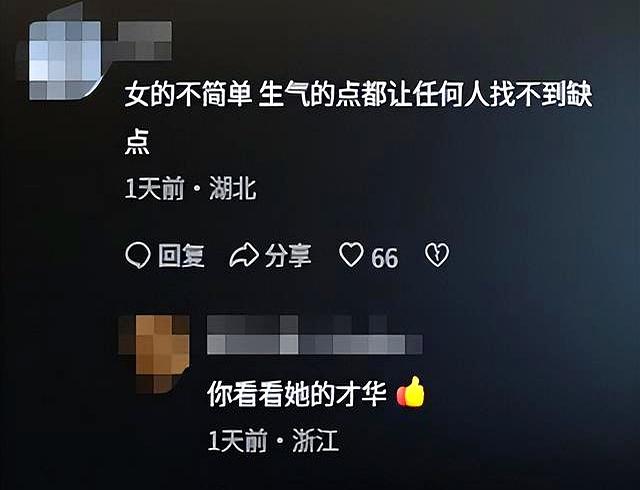Viewport: 640px width, 490px height.
Task: Open the top commenter's pixelated avatar
Action: click(x=65, y=60)
